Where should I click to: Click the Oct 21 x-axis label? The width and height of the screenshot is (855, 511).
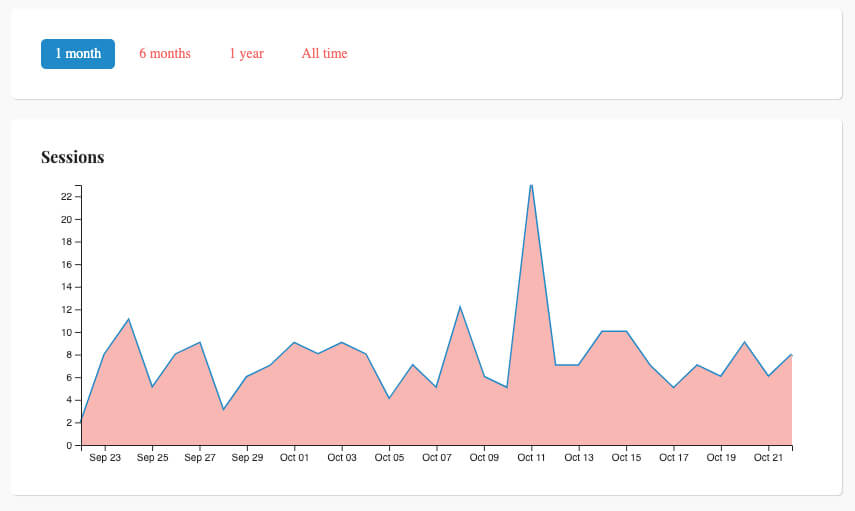pyautogui.click(x=768, y=458)
